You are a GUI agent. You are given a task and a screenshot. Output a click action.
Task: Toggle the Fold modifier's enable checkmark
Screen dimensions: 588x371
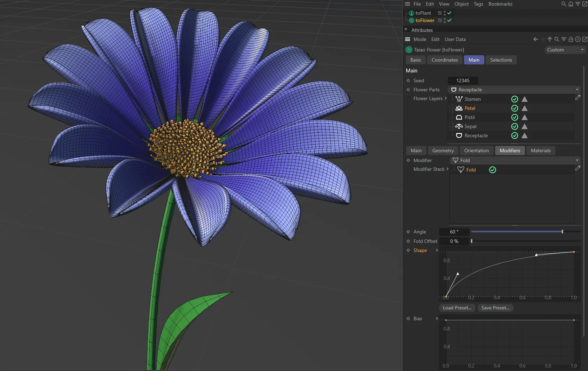click(492, 170)
